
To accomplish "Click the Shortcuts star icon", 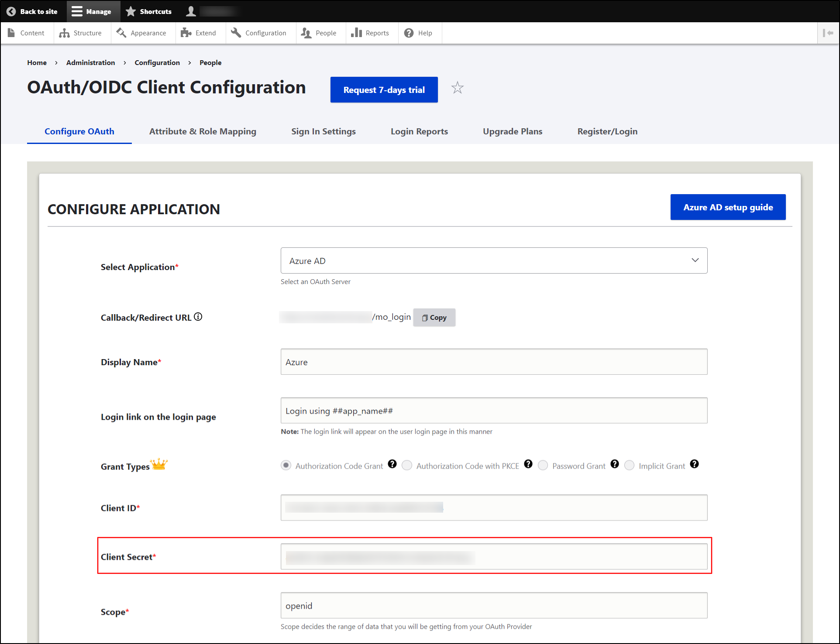I will (130, 11).
